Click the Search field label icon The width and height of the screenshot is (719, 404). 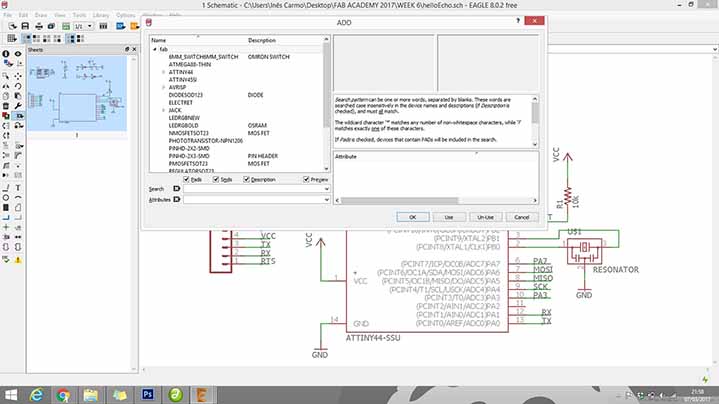(x=177, y=188)
